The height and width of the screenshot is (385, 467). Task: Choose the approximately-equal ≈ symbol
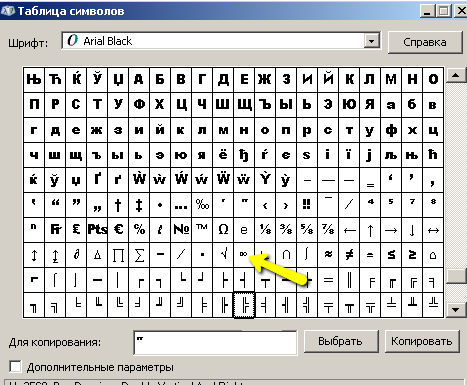click(x=328, y=255)
